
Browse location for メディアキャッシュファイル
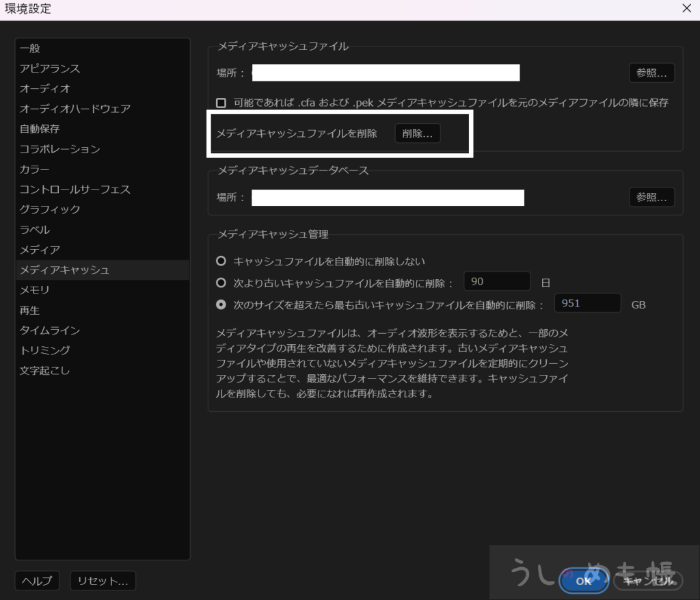[x=651, y=73]
